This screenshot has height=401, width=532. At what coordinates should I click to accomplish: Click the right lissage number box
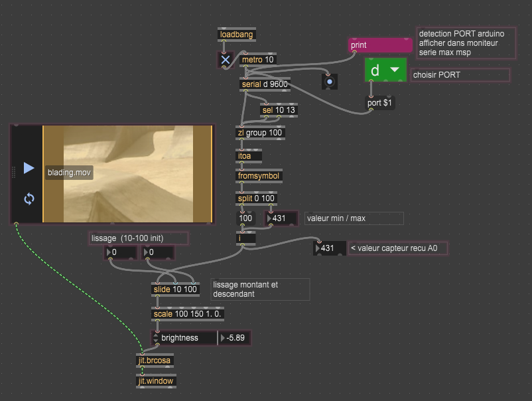click(159, 252)
